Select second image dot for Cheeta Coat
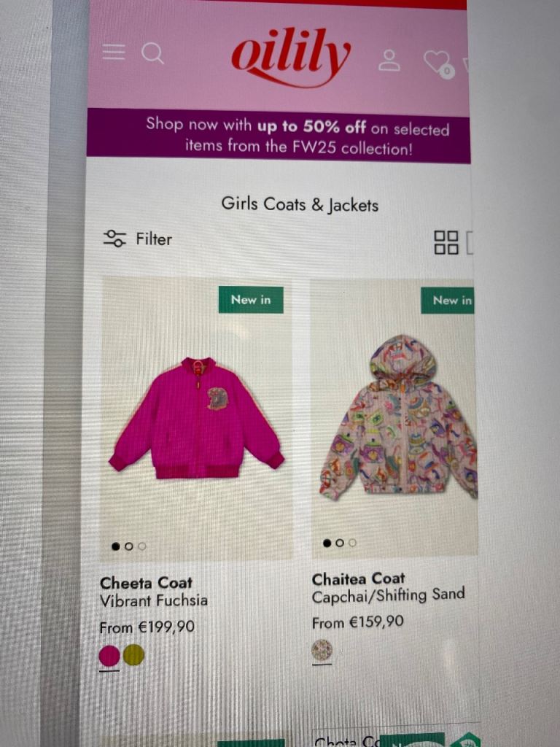This screenshot has width=560, height=747. coord(128,546)
